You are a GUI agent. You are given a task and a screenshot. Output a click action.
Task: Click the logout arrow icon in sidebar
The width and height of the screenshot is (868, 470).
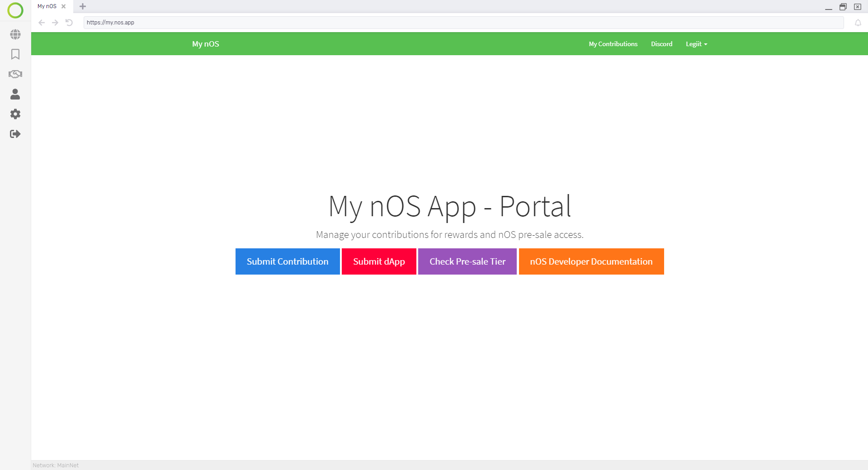[x=15, y=134]
